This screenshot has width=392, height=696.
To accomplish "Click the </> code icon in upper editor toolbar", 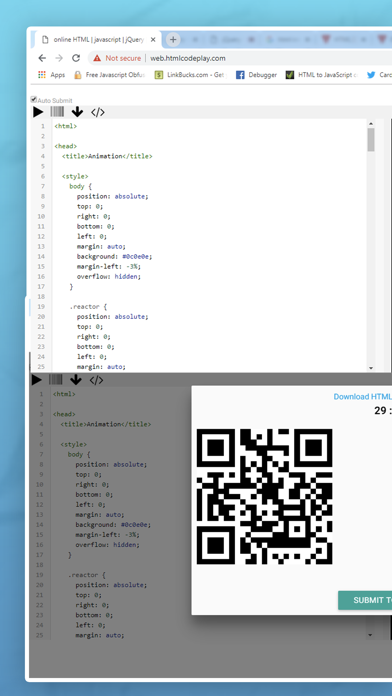I will click(98, 112).
